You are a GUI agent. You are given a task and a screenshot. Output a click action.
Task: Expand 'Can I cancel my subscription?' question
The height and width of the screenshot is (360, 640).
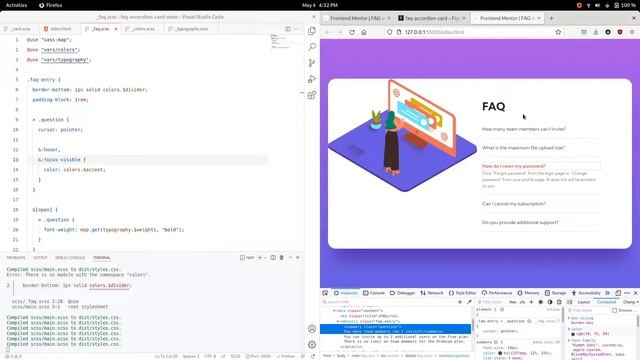[x=513, y=204]
